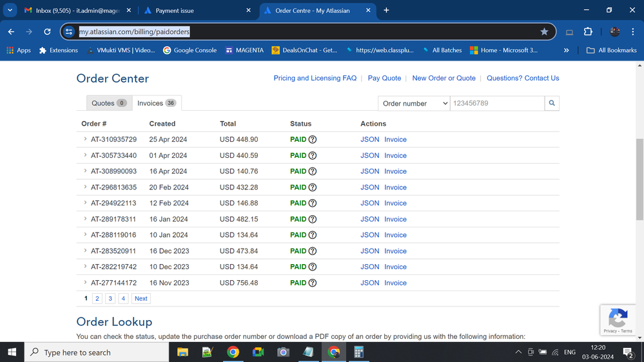This screenshot has height=362, width=644.
Task: Open notification center icon
Action: coord(628,352)
